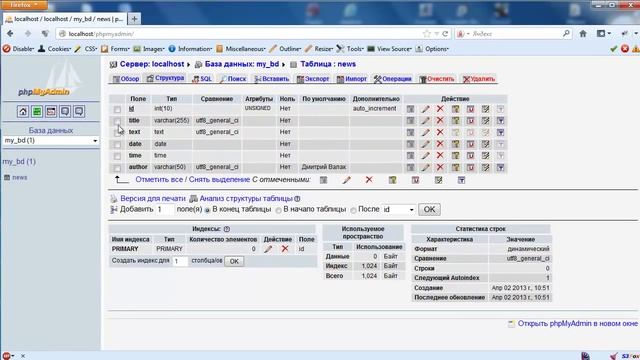The height and width of the screenshot is (360, 640).
Task: Go back with browser back arrow
Action: pyautogui.click(x=10, y=34)
